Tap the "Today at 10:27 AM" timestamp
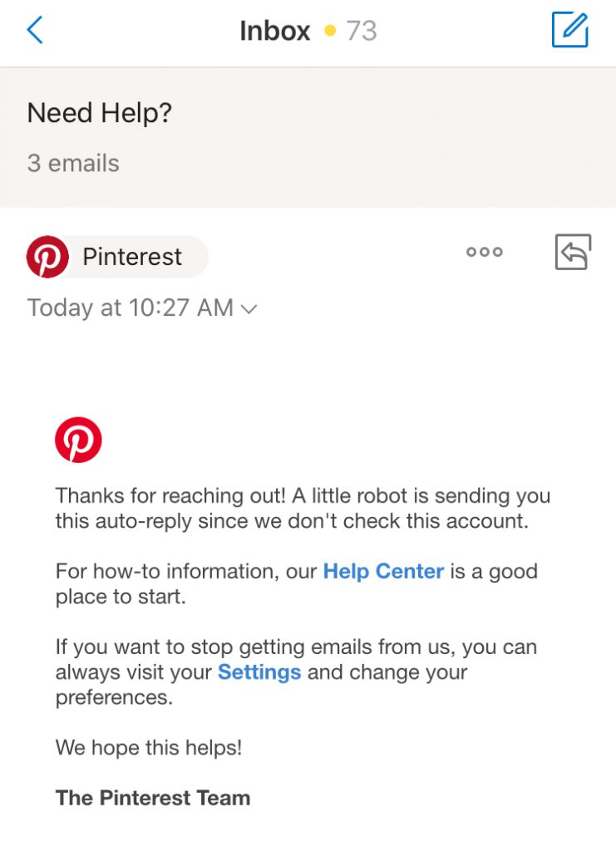The height and width of the screenshot is (851, 616). tap(131, 308)
